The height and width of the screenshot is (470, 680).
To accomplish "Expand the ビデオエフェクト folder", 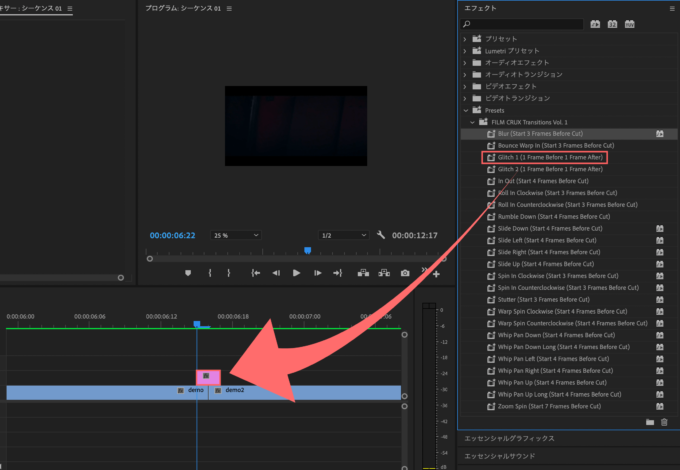I will pyautogui.click(x=465, y=86).
